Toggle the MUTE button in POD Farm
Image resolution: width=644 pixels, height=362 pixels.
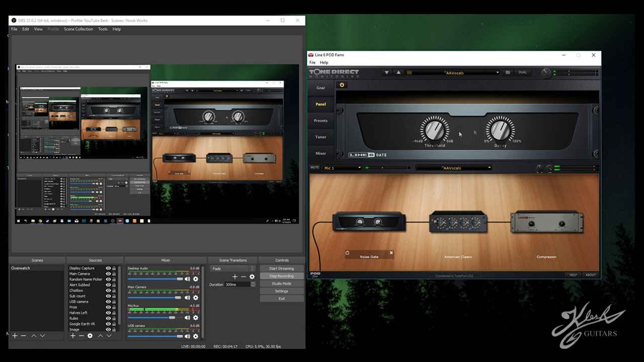(x=315, y=167)
